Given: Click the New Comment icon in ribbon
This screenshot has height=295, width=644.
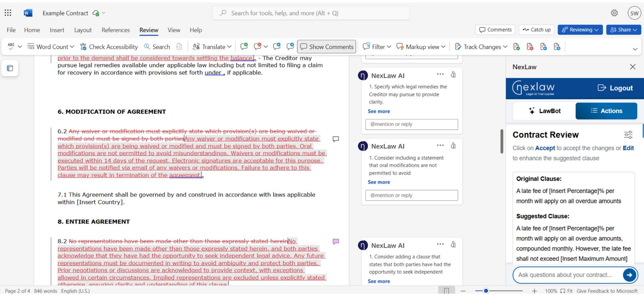Looking at the screenshot, I should point(244,47).
